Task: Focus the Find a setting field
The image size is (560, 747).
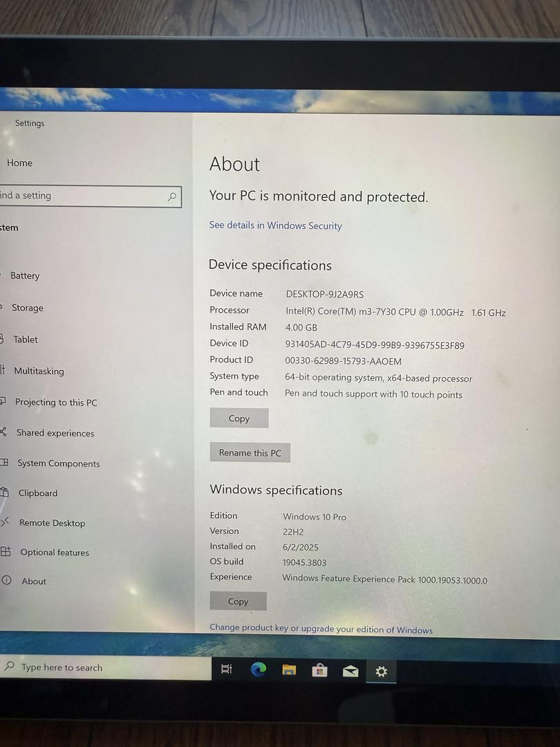Action: coord(91,196)
